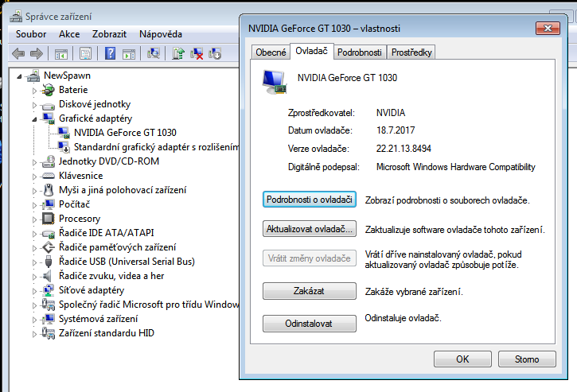
Task: Click the Procesory chip icon
Action: [49, 219]
